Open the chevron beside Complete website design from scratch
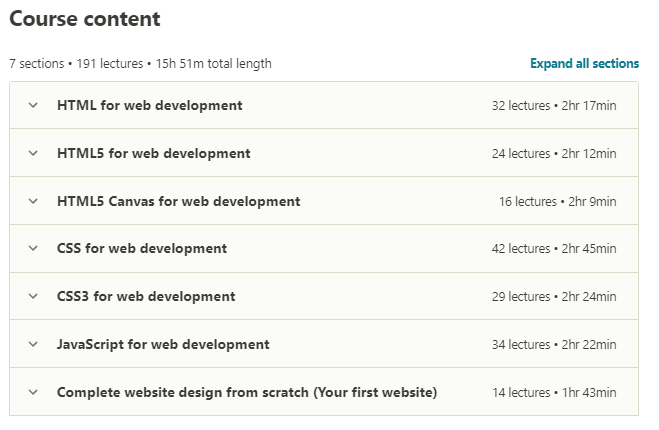The width and height of the screenshot is (659, 430). (33, 393)
